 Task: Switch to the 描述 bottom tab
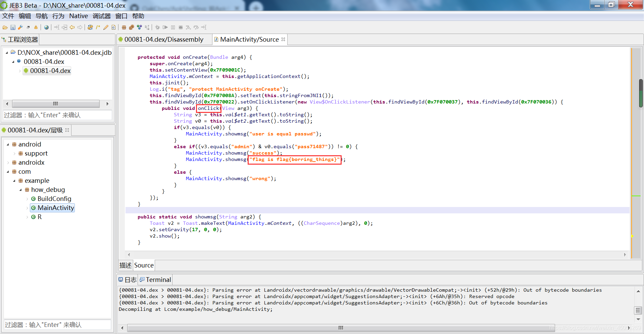126,265
